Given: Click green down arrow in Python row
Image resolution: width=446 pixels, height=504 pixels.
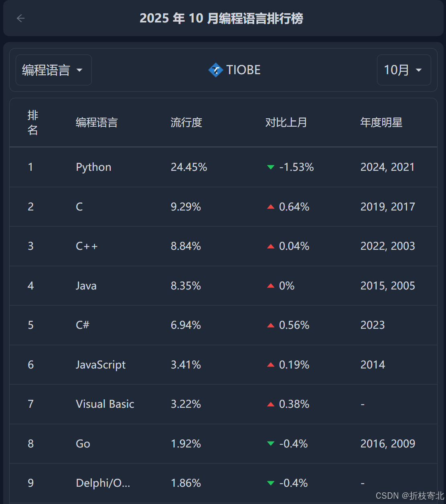Looking at the screenshot, I should coord(271,167).
